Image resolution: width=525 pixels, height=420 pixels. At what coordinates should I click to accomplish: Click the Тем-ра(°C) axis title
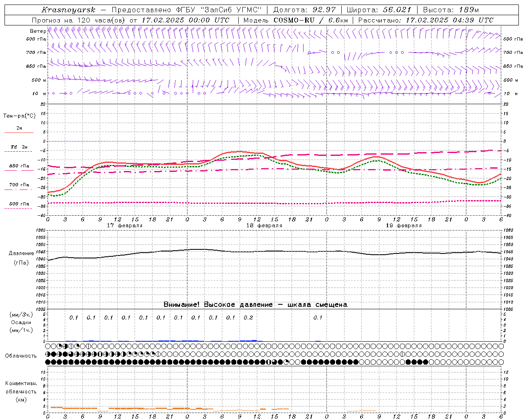(x=19, y=116)
